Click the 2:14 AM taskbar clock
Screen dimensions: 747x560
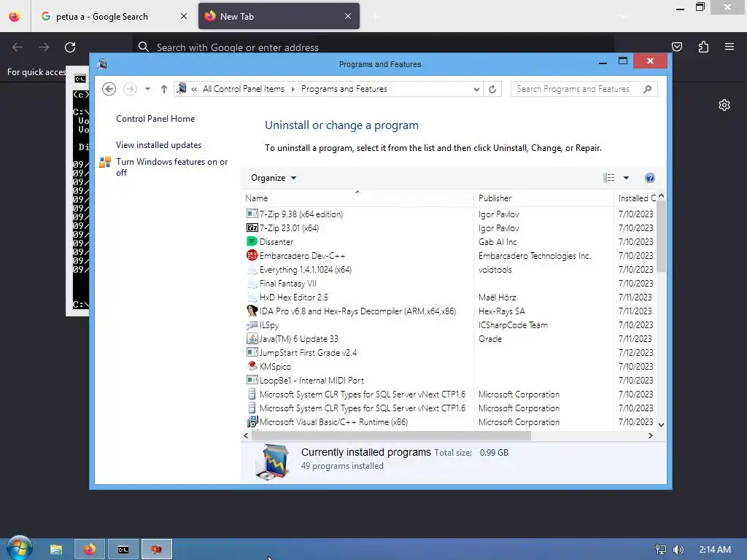tap(715, 550)
